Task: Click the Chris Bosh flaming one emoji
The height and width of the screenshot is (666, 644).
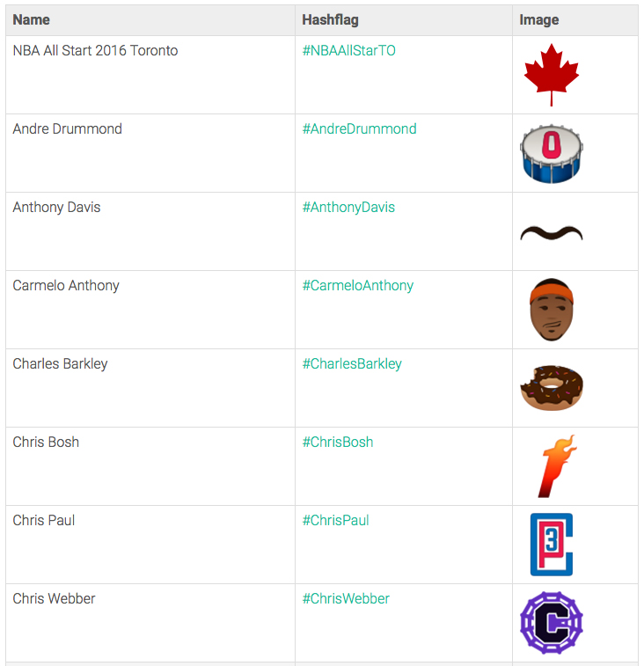Action: pyautogui.click(x=557, y=466)
